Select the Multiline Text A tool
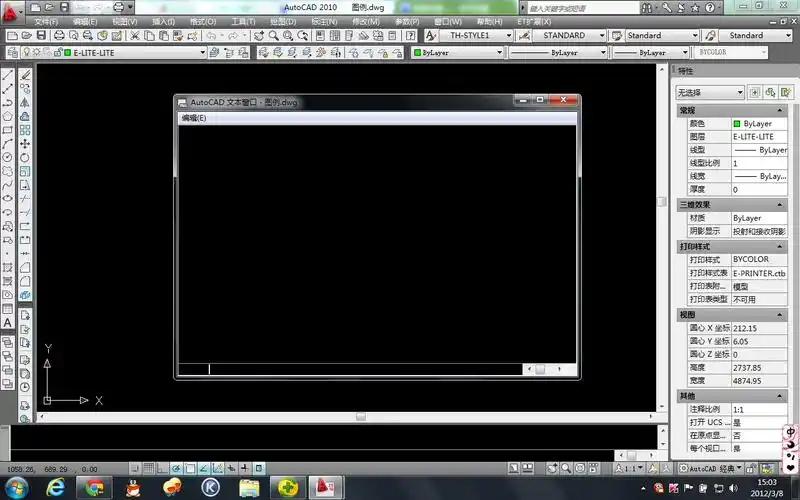This screenshot has width=800, height=500. click(x=8, y=323)
